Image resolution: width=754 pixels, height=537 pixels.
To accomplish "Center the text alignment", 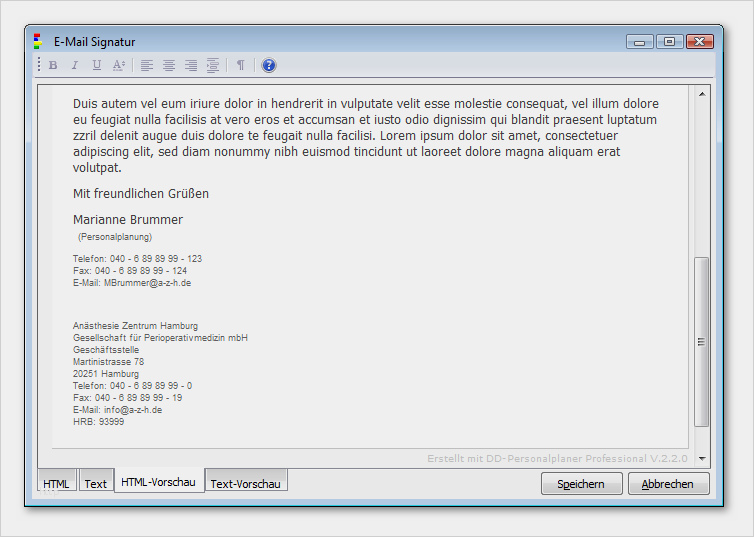I will (x=169, y=65).
